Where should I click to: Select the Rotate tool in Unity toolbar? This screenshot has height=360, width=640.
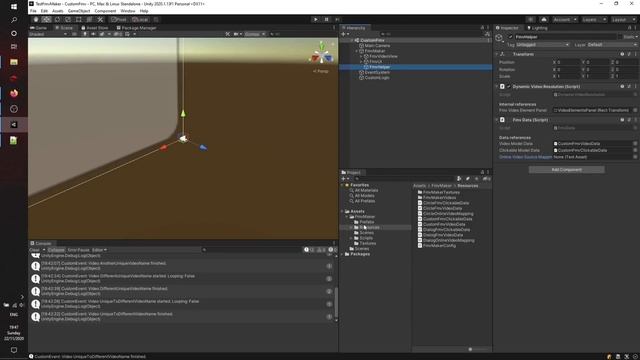click(x=57, y=20)
